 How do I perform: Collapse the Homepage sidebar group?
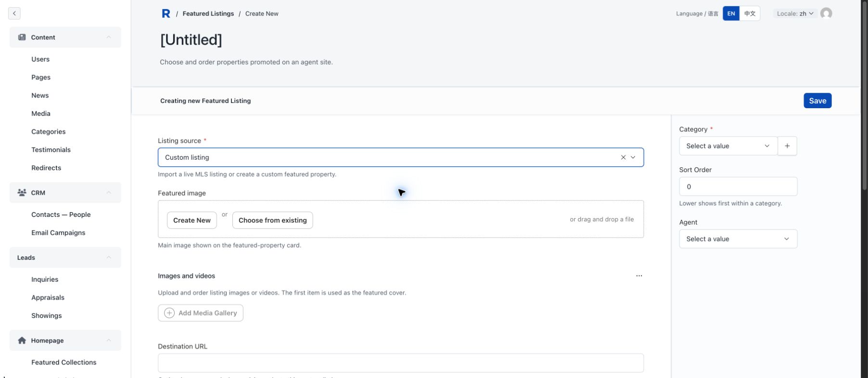click(x=109, y=340)
